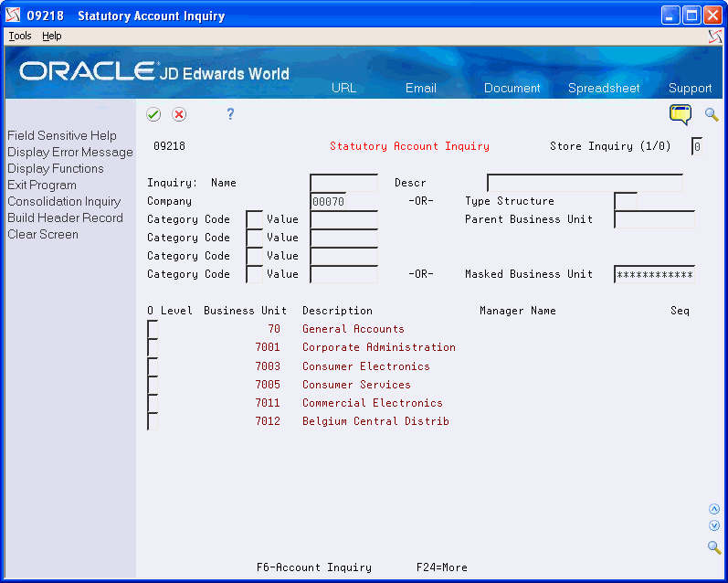Image resolution: width=728 pixels, height=583 pixels.
Task: Open the URL link in the banner
Action: (343, 88)
